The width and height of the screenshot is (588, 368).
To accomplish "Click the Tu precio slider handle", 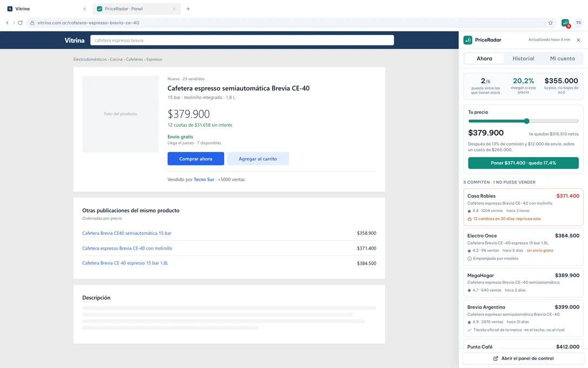I will [526, 121].
